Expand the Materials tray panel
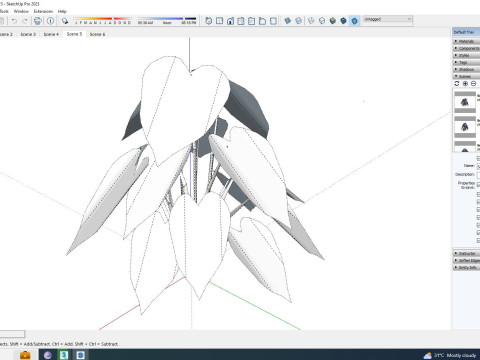This screenshot has height=360, width=480. pos(466,41)
